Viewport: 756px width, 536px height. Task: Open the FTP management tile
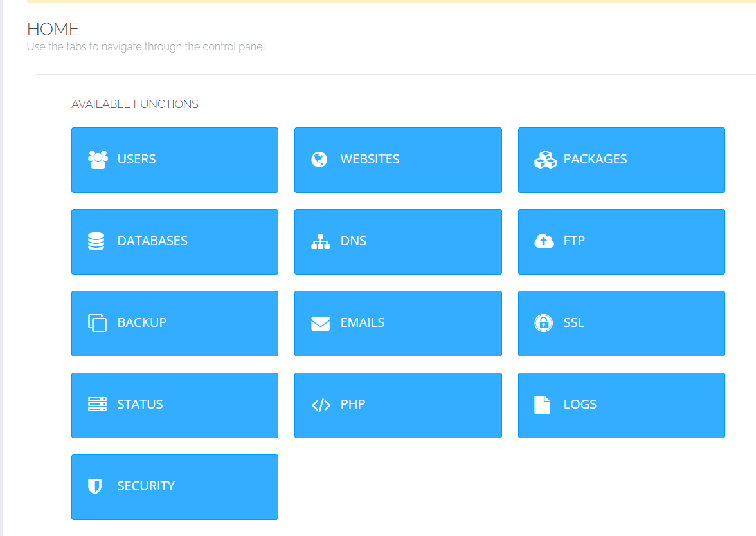[x=621, y=241]
